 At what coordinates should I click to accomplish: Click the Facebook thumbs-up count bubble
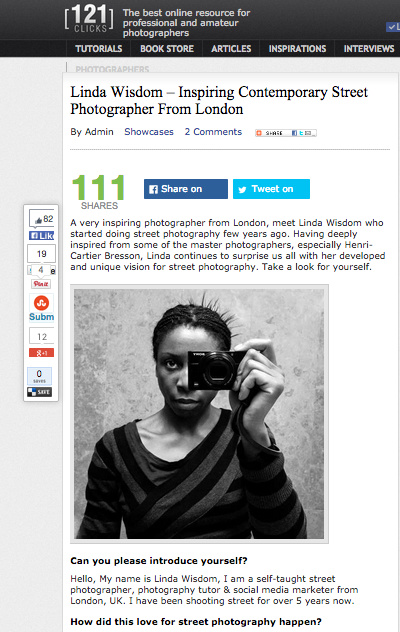click(x=42, y=219)
